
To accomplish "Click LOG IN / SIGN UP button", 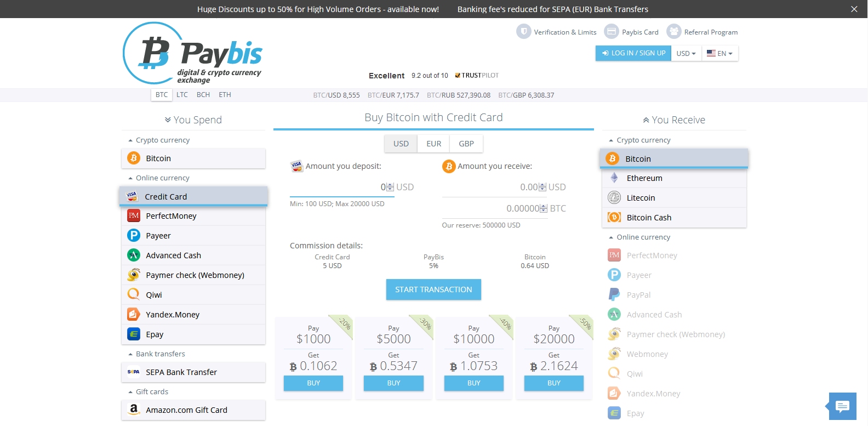I will coord(633,53).
